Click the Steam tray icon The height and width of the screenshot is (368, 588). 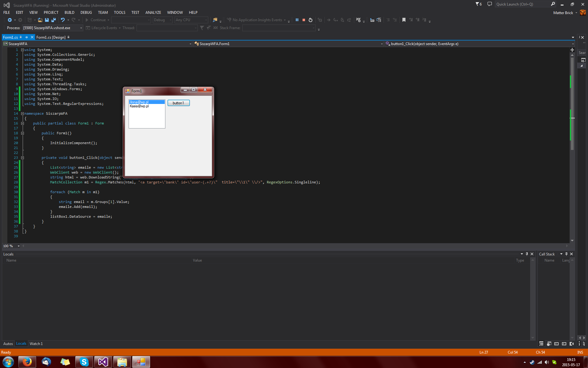click(x=532, y=362)
